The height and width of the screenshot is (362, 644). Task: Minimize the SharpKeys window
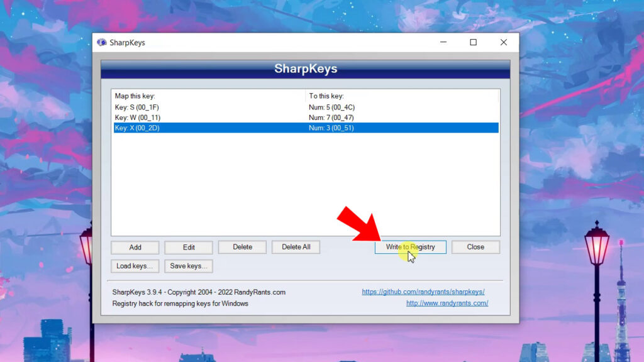pos(443,42)
